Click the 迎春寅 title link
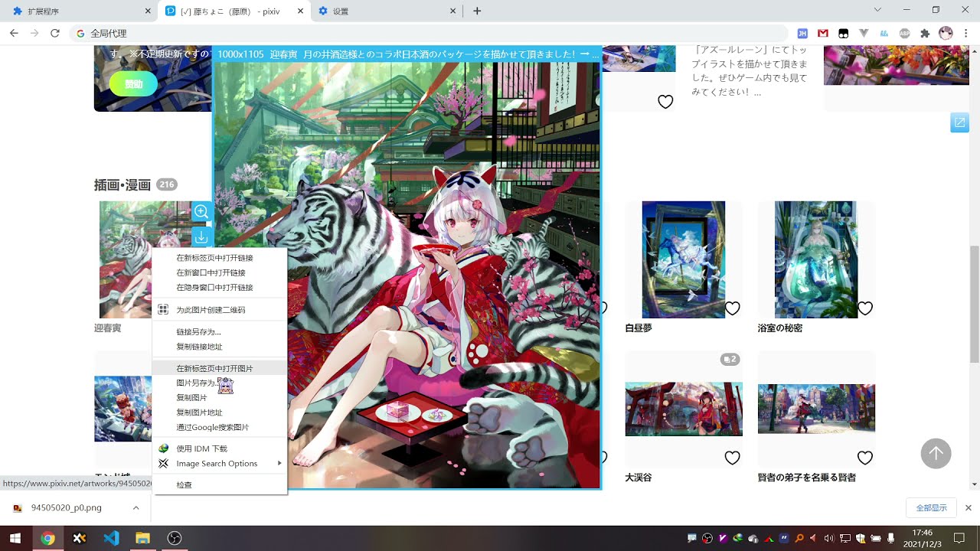Screen dimensions: 980x551 (x=107, y=328)
